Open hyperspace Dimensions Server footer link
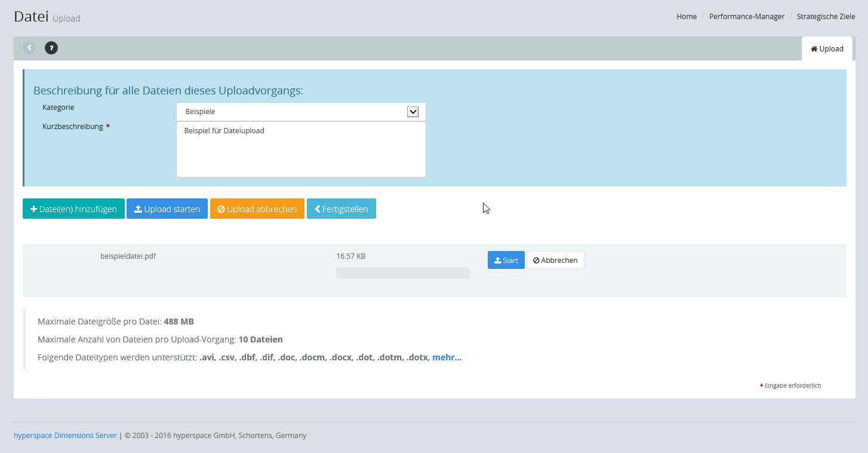Screen dimensions: 868x453 point(65,435)
